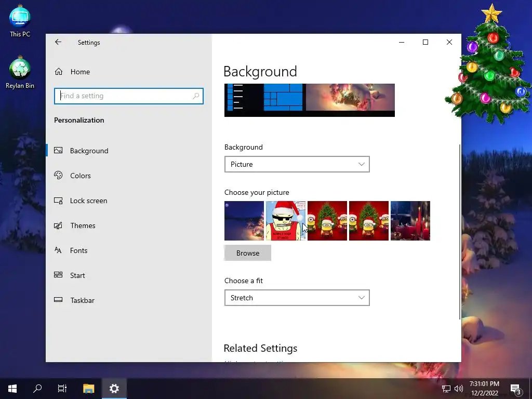The image size is (532, 399).
Task: Open the volume speaker tray icon
Action: pos(459,389)
